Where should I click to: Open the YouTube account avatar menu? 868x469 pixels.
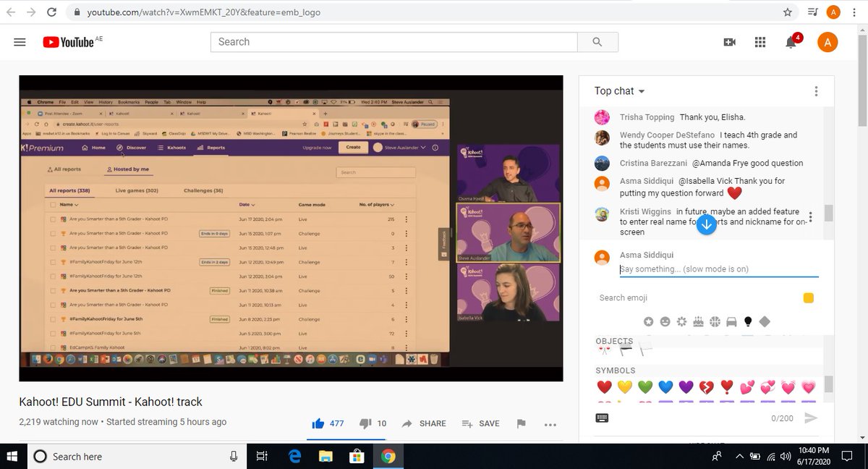click(827, 42)
